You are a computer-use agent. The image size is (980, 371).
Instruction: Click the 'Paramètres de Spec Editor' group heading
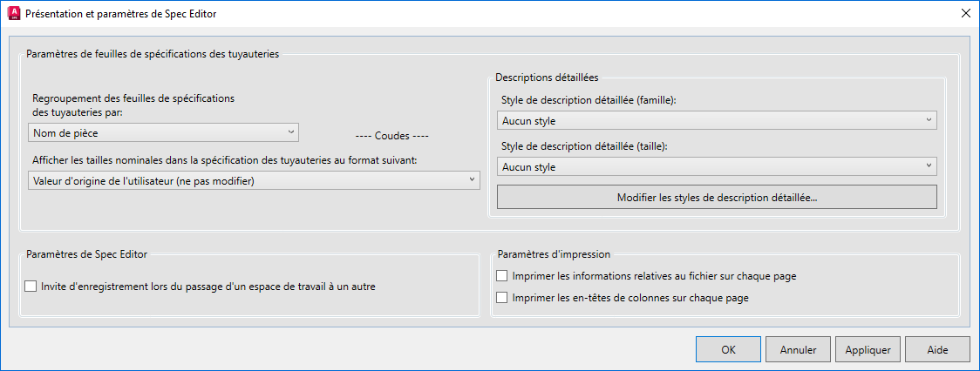[87, 254]
